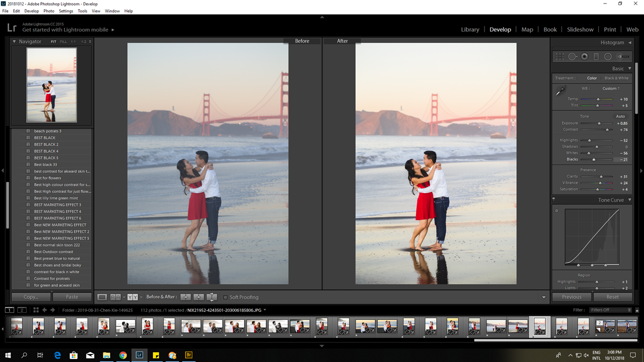
Task: Select the Red Eye Correction tool
Action: click(585, 57)
